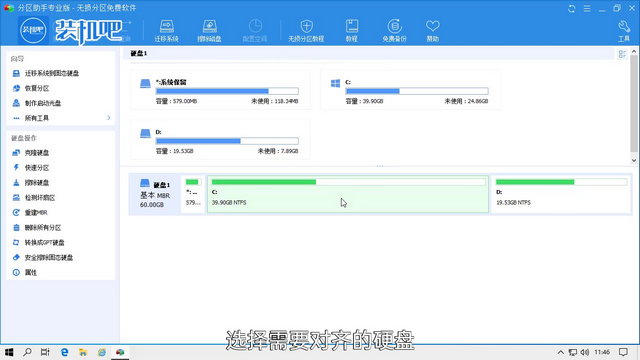Image resolution: width=640 pixels, height=360 pixels.
Task: Select the D: partition card
Action: [220, 140]
